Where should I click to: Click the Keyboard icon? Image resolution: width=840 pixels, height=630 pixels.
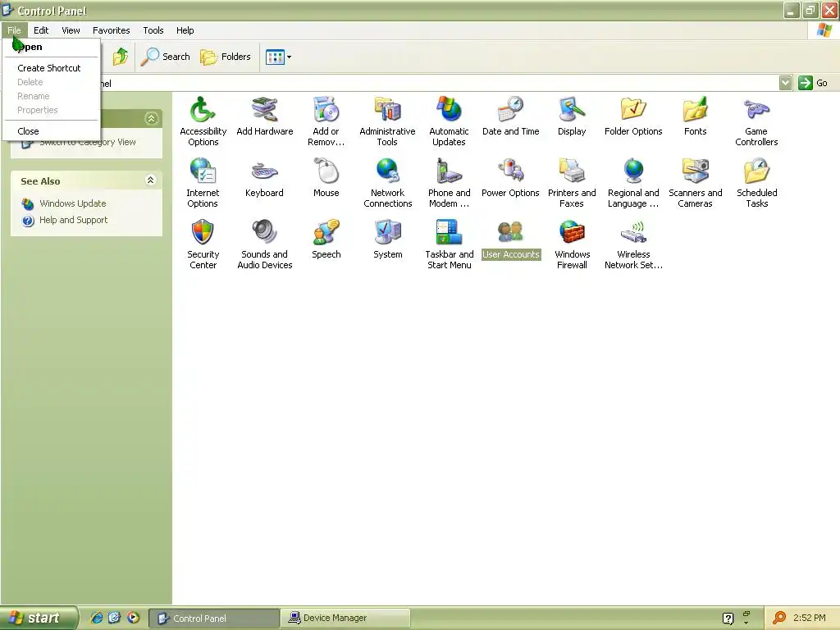pyautogui.click(x=265, y=171)
